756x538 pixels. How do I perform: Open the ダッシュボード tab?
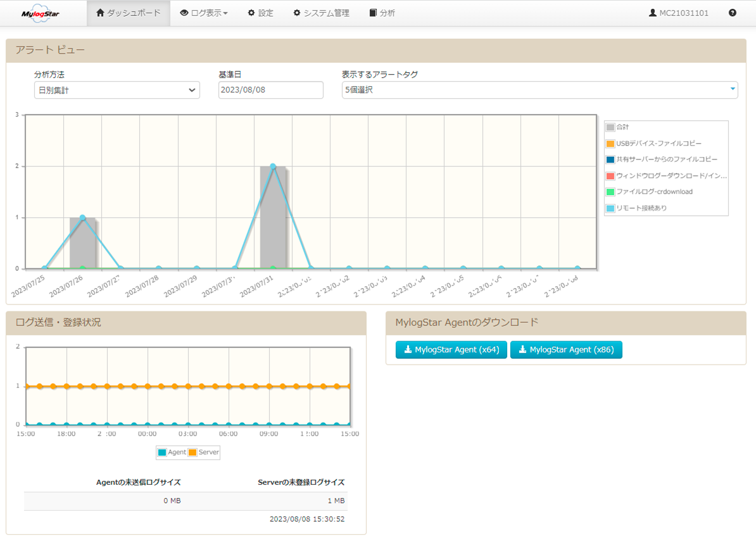tap(129, 13)
